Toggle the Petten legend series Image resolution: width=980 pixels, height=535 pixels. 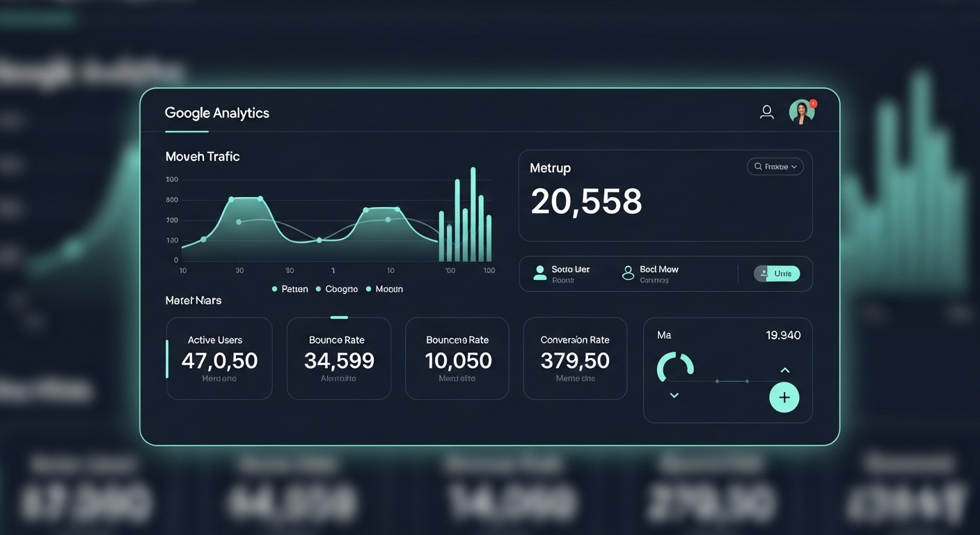(x=290, y=289)
